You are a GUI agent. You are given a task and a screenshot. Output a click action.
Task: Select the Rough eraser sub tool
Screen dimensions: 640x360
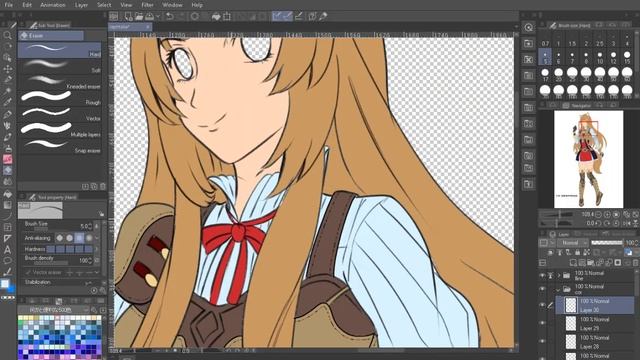(60, 98)
